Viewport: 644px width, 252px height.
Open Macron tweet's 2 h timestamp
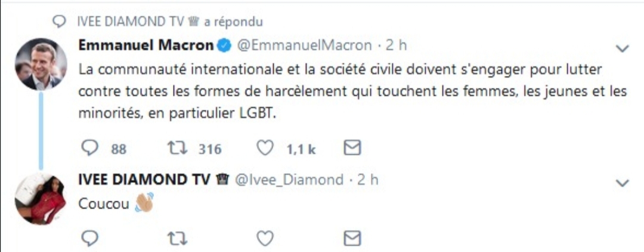coord(397,45)
